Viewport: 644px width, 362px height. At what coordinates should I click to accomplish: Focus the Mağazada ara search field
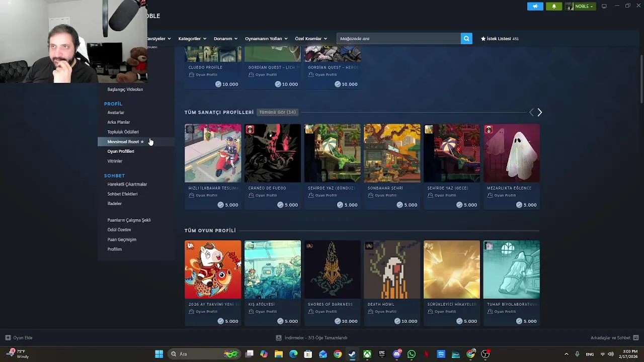click(x=398, y=39)
